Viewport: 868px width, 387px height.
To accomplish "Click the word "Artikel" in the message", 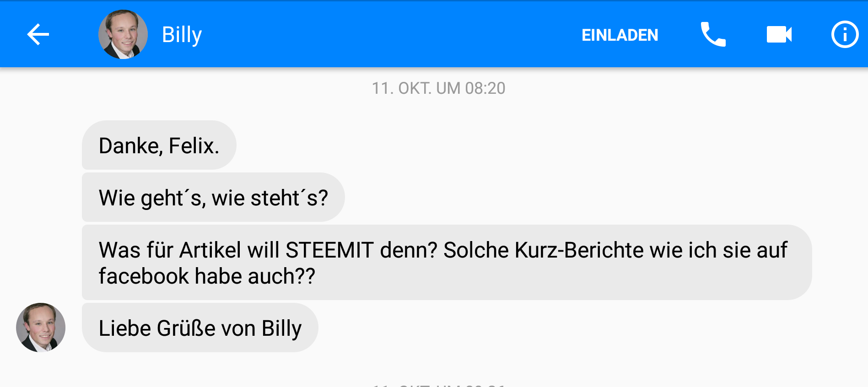I will (x=210, y=250).
